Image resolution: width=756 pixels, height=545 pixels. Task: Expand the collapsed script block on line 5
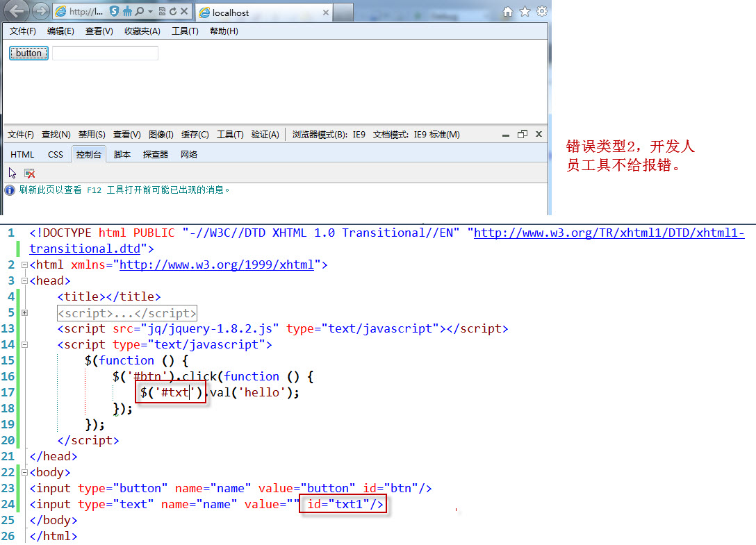[x=25, y=312]
